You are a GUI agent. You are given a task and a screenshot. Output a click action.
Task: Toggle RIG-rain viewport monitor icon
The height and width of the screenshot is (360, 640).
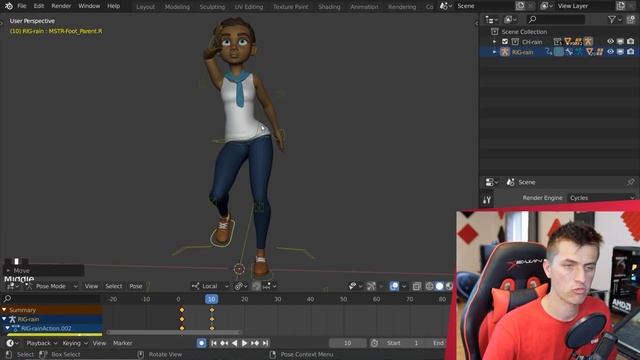tap(620, 52)
